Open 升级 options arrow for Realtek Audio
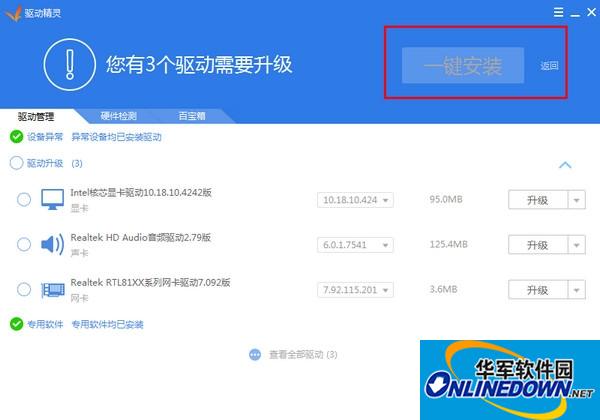600x420 pixels. pyautogui.click(x=576, y=245)
